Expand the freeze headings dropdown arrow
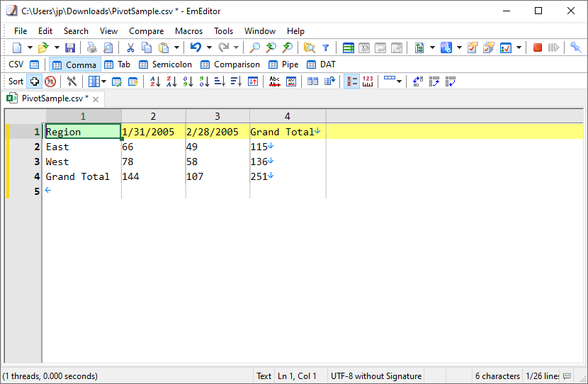Screen dimensions: 588x384 [x=399, y=81]
